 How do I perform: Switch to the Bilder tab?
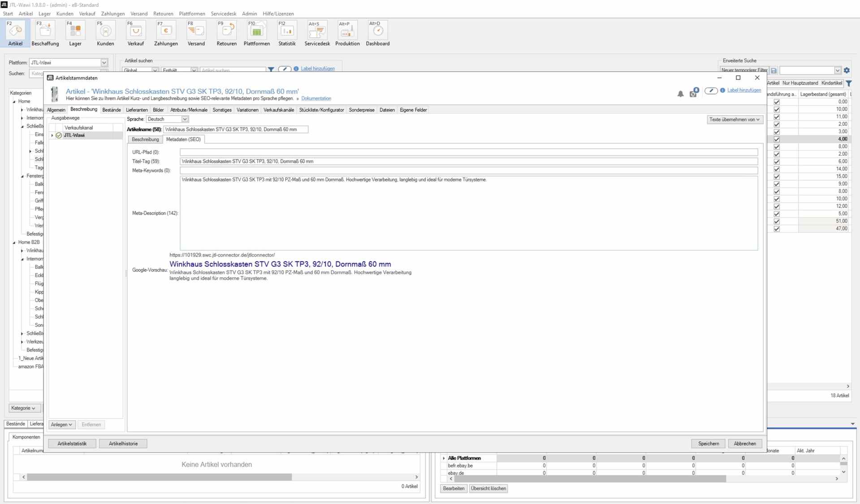(158, 110)
